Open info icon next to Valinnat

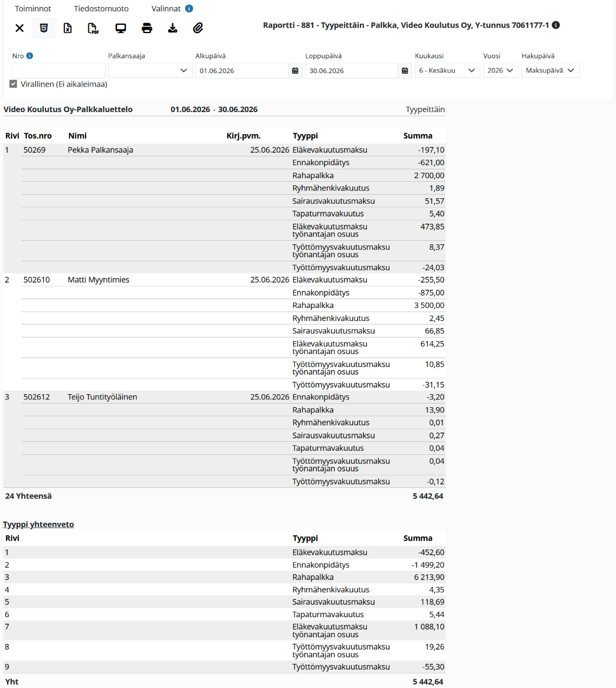point(189,8)
